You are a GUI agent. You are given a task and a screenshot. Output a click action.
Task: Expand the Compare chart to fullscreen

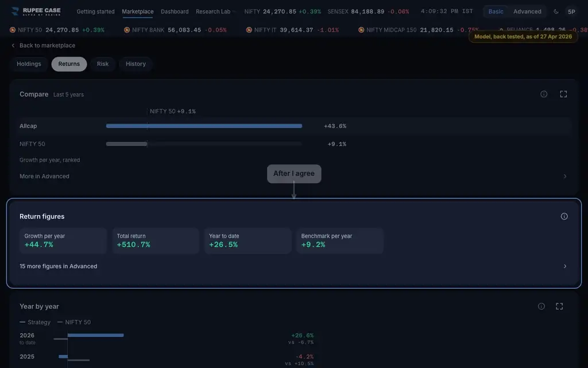tap(563, 94)
